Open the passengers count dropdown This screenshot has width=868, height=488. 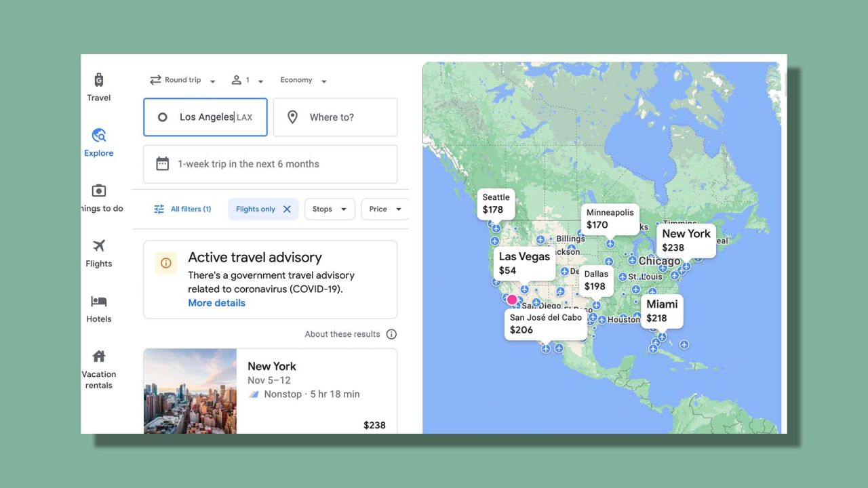pos(248,80)
